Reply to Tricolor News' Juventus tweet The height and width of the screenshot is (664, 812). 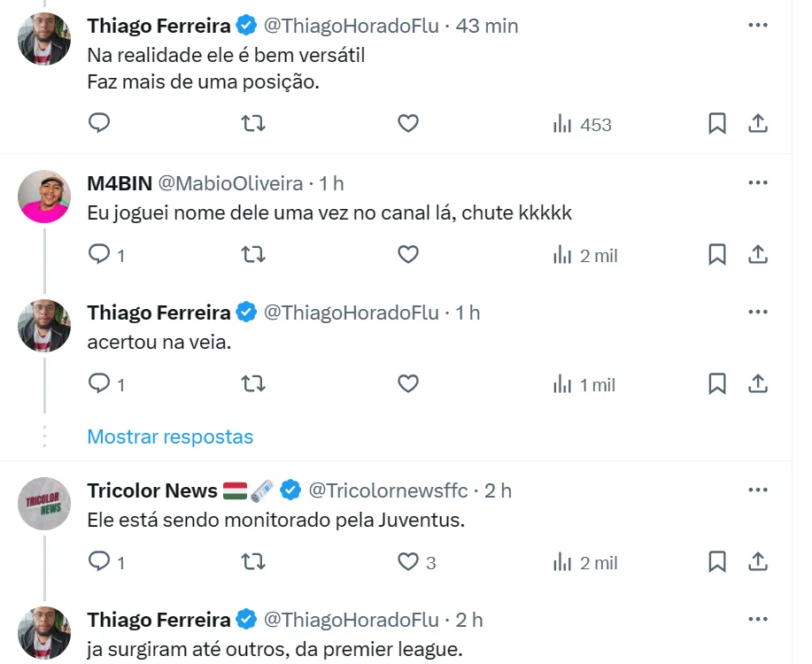click(100, 562)
